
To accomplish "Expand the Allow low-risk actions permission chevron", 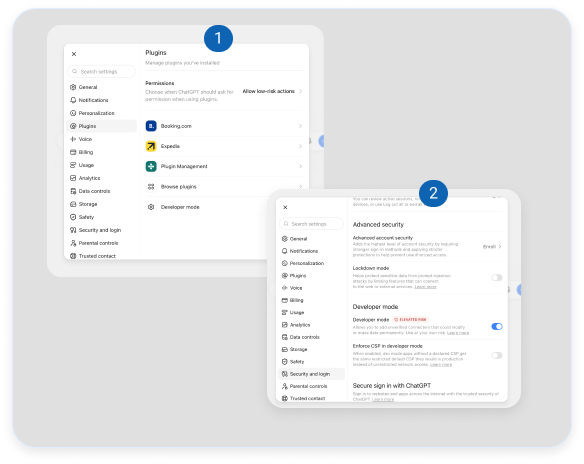I will (300, 91).
